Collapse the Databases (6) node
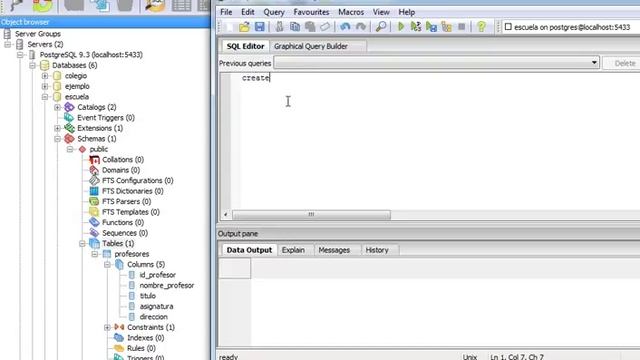 pyautogui.click(x=33, y=65)
